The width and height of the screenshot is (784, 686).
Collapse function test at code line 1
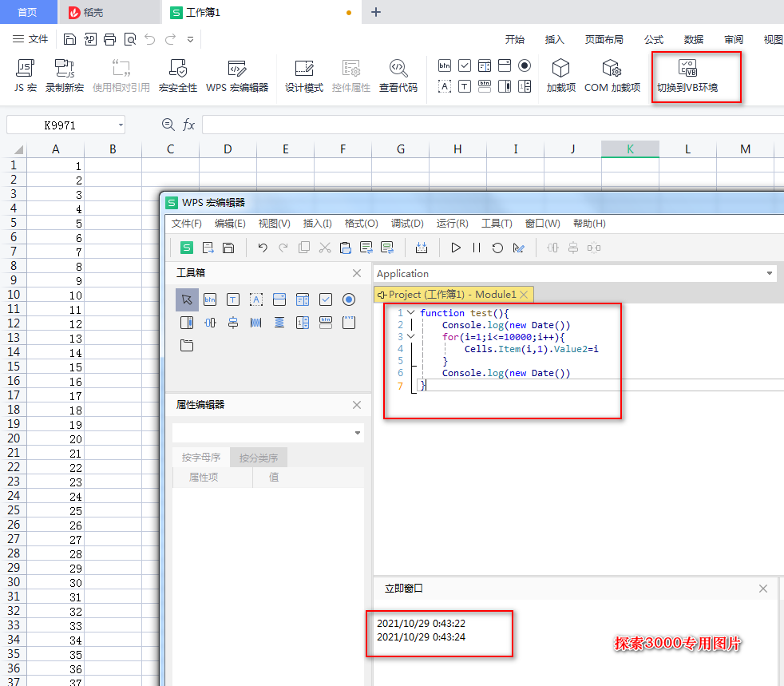pyautogui.click(x=411, y=312)
